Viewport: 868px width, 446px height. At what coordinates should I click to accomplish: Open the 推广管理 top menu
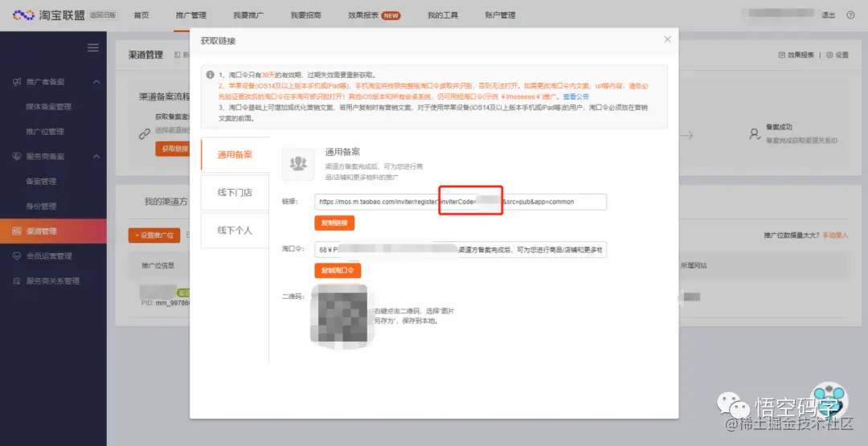(x=191, y=15)
